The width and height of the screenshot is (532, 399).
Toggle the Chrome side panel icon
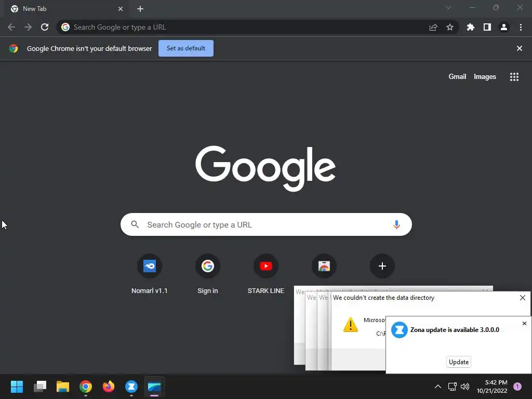(x=487, y=27)
